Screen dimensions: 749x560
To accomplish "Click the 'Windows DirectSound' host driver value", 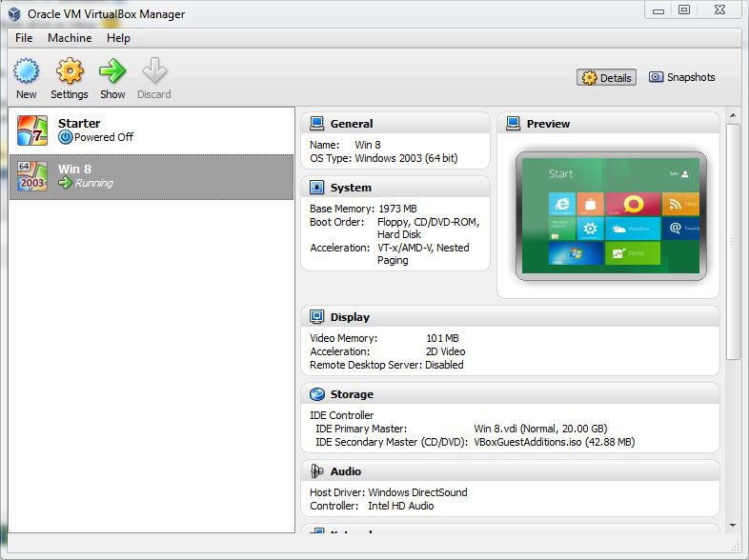I will (x=418, y=492).
